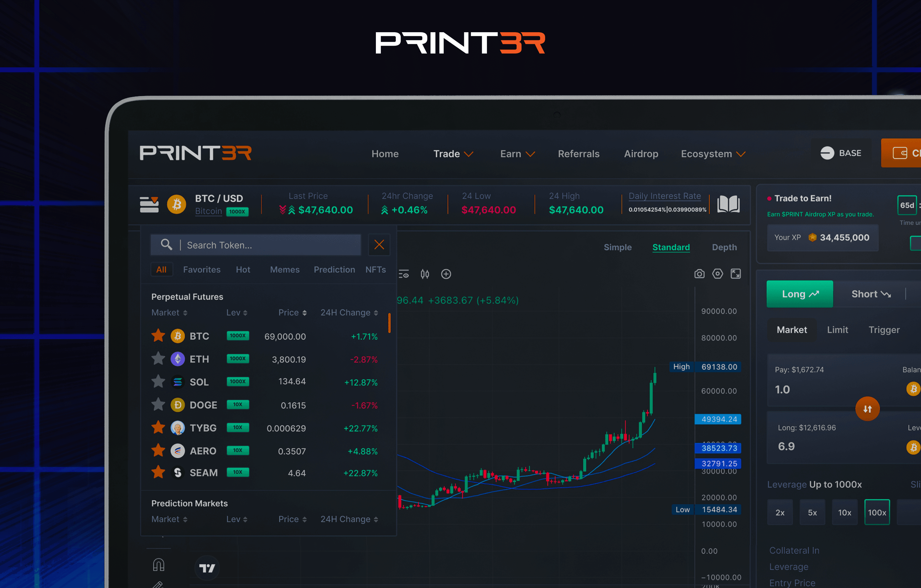Click the token list scrollbar handle
The height and width of the screenshot is (588, 921).
[x=389, y=323]
